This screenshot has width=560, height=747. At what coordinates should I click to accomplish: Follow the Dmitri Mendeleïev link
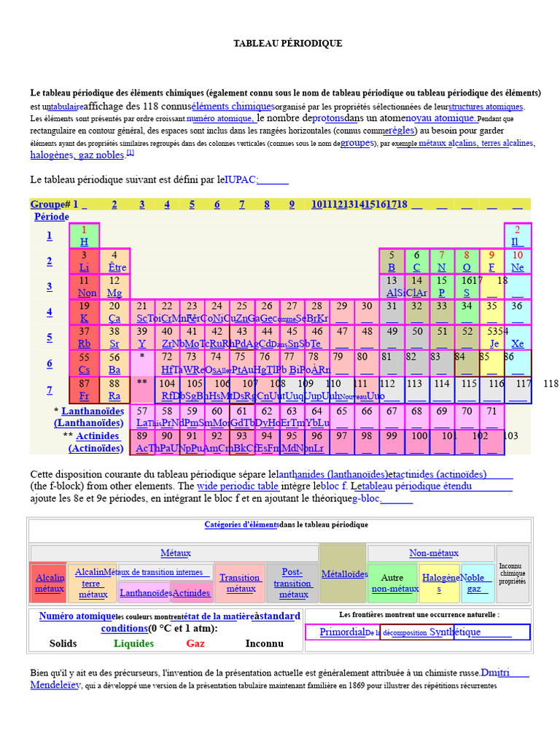495,673
